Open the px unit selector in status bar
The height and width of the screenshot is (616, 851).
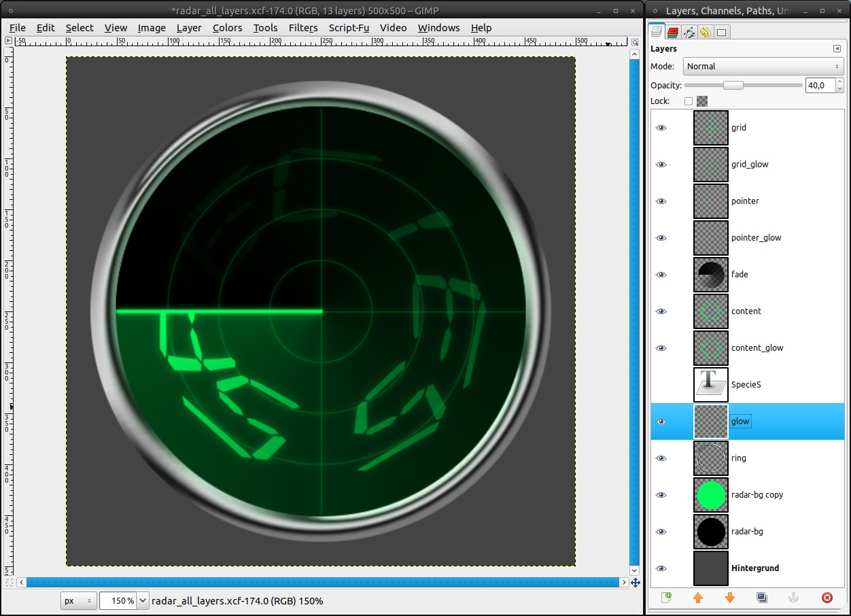point(78,601)
